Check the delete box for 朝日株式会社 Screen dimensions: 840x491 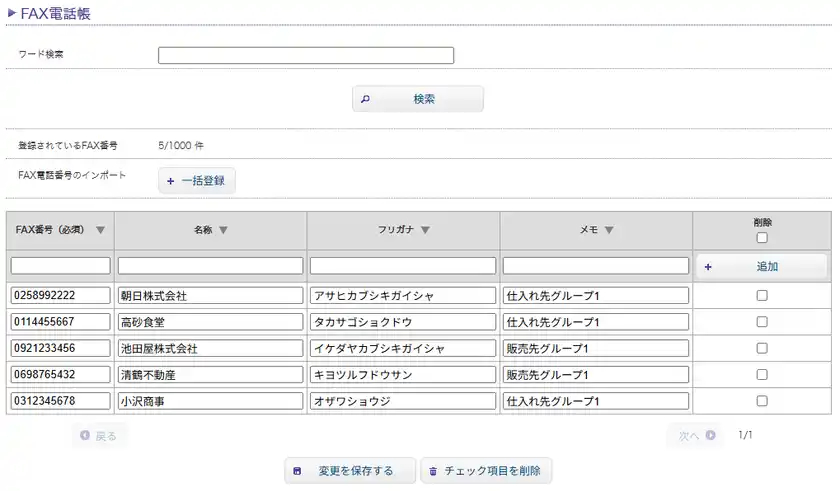tap(762, 296)
